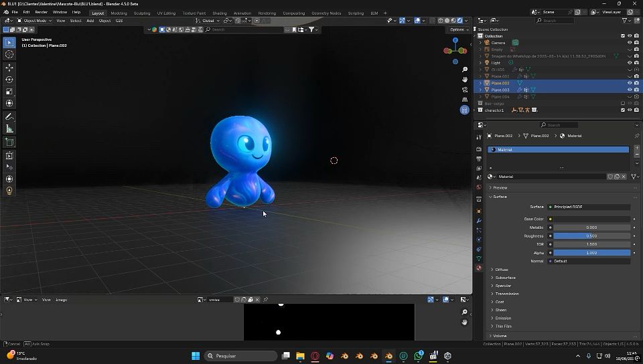
Task: Select the Move tool in the viewport toolbar
Action: (9, 67)
